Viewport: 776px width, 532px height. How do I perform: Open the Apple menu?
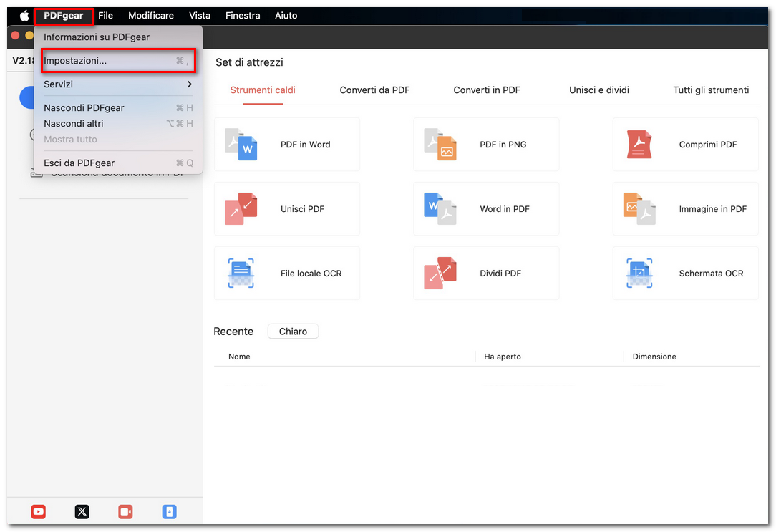[24, 16]
